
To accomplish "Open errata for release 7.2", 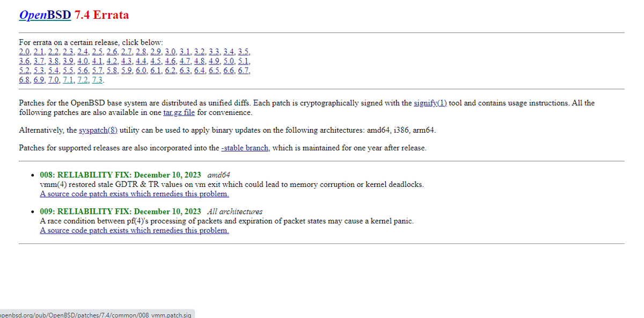I will (x=83, y=81).
